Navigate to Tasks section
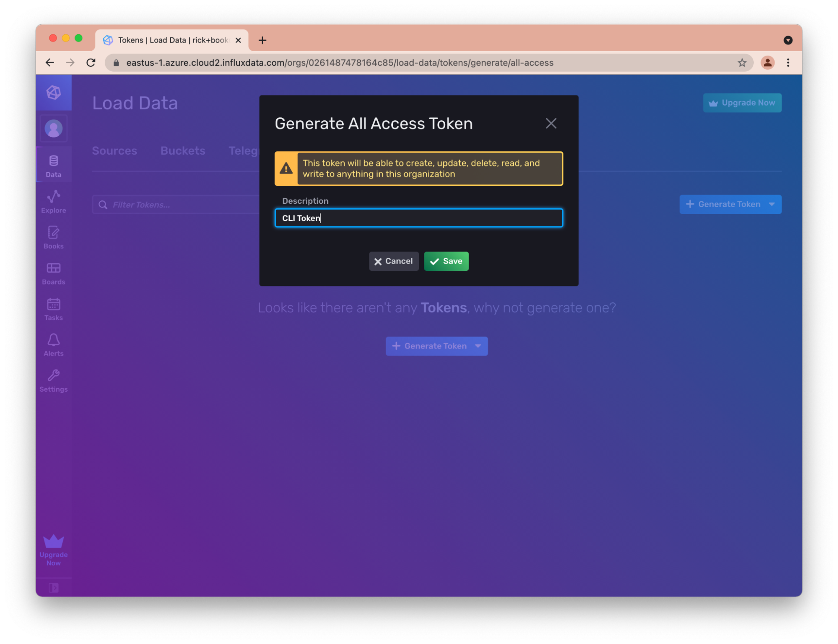This screenshot has width=838, height=644. pos(53,309)
